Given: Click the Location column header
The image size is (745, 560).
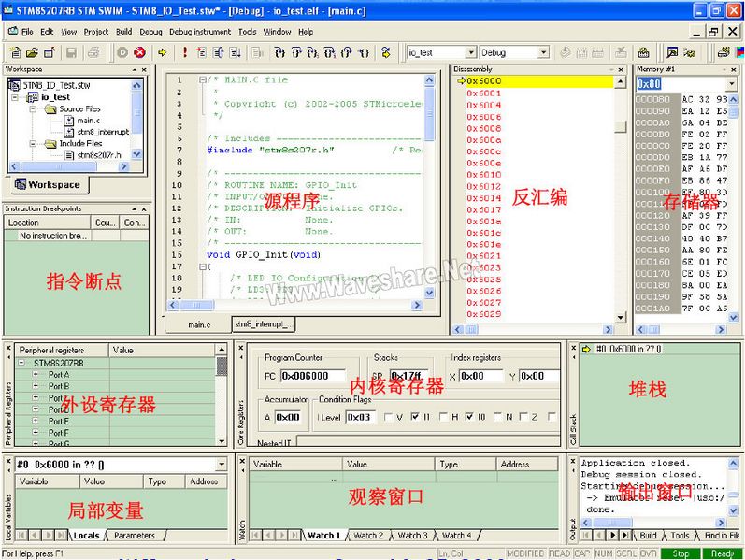Looking at the screenshot, I should pyautogui.click(x=47, y=223).
